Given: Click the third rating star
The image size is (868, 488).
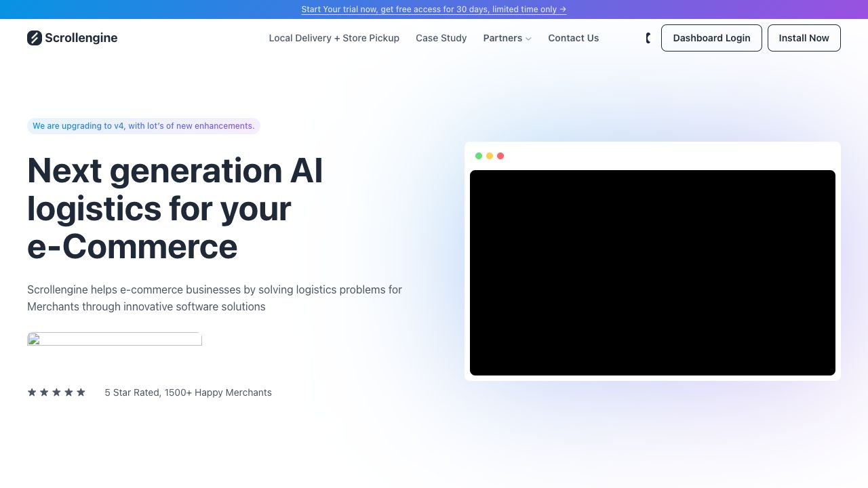Looking at the screenshot, I should [56, 392].
